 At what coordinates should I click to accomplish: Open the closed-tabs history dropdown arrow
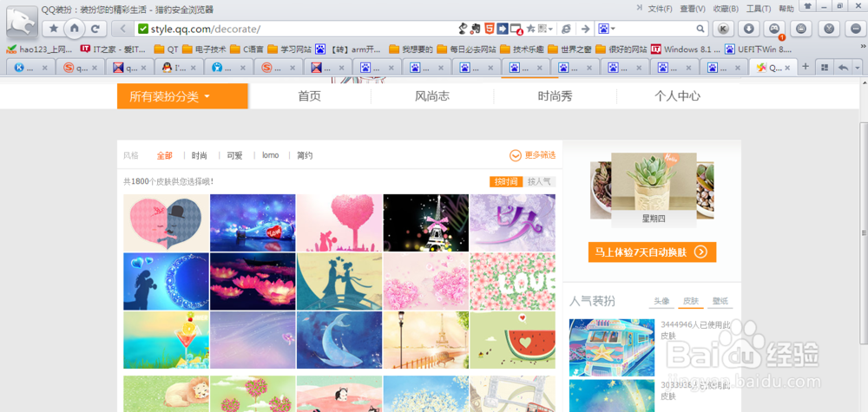tap(858, 67)
